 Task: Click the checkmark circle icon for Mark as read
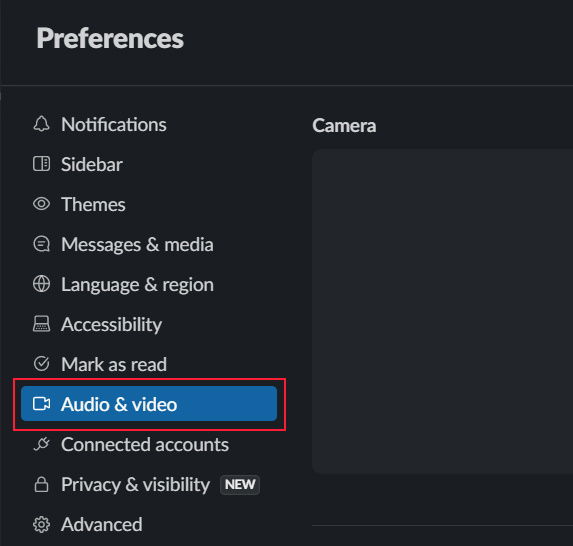[x=41, y=364]
